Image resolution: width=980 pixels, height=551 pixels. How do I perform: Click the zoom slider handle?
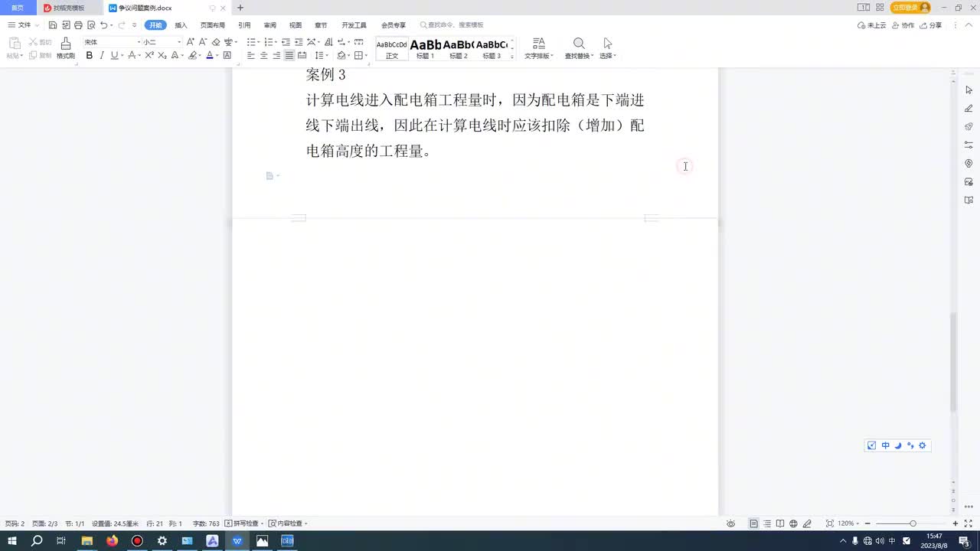913,523
